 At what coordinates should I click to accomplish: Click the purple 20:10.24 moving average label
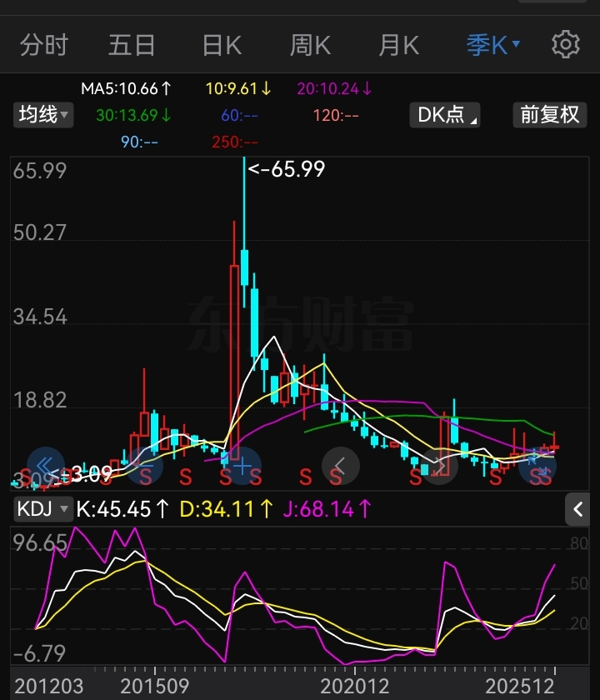pyautogui.click(x=334, y=88)
